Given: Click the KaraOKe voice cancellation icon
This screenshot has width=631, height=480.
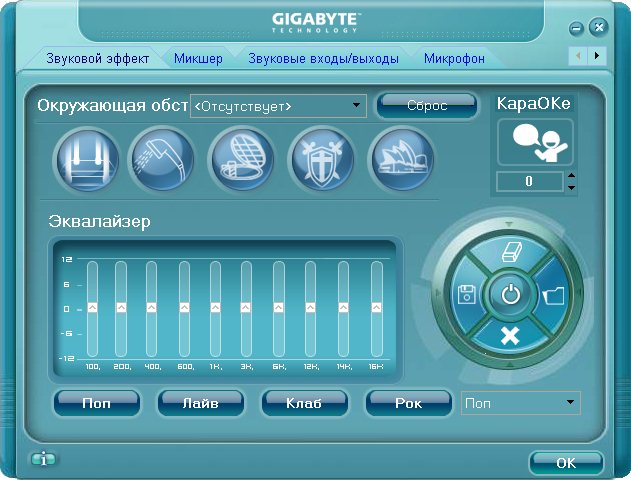Looking at the screenshot, I should pyautogui.click(x=535, y=142).
